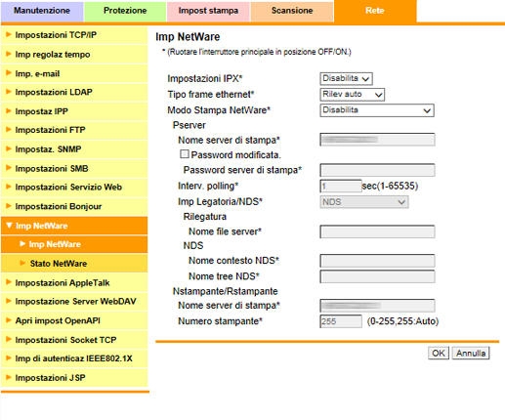
Task: Click the Nome file server field
Action: pyautogui.click(x=377, y=231)
